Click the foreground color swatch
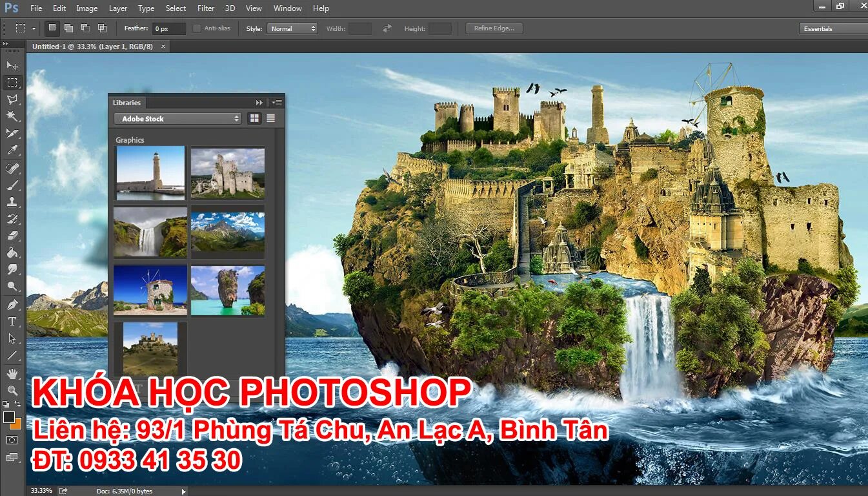The height and width of the screenshot is (496, 868). pyautogui.click(x=8, y=417)
